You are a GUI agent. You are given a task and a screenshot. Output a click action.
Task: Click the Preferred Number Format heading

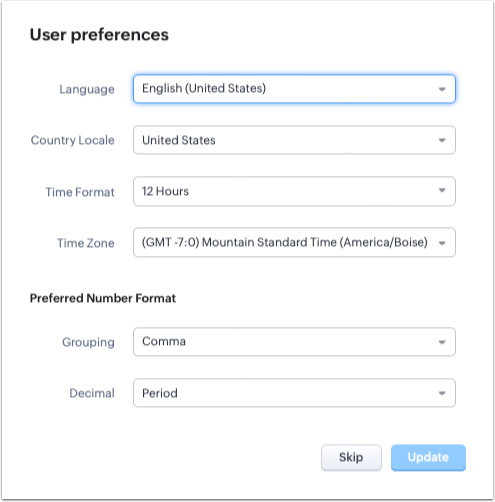103,298
